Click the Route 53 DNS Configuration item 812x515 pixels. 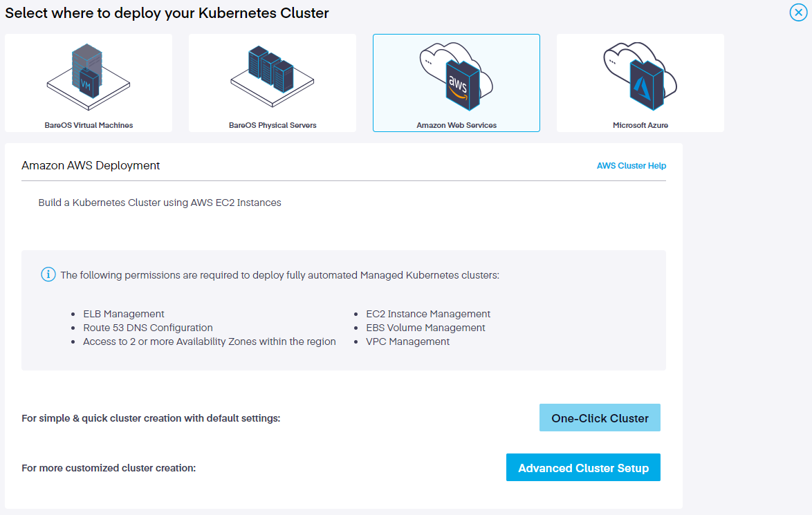(148, 328)
